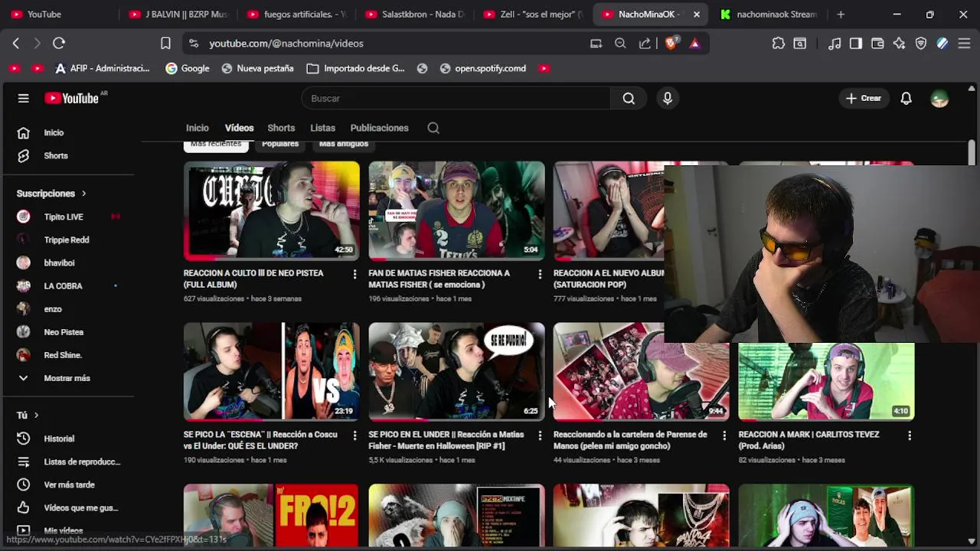Reload the current page
Image resolution: width=980 pixels, height=551 pixels.
click(x=59, y=44)
